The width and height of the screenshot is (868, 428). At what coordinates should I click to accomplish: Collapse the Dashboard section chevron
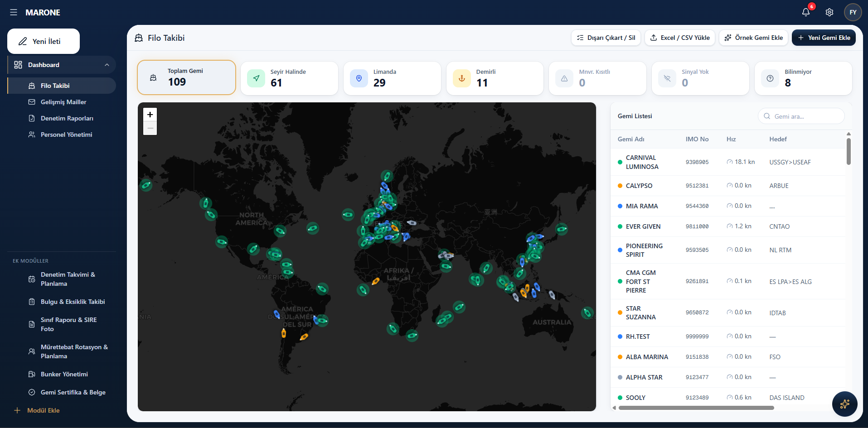point(107,65)
